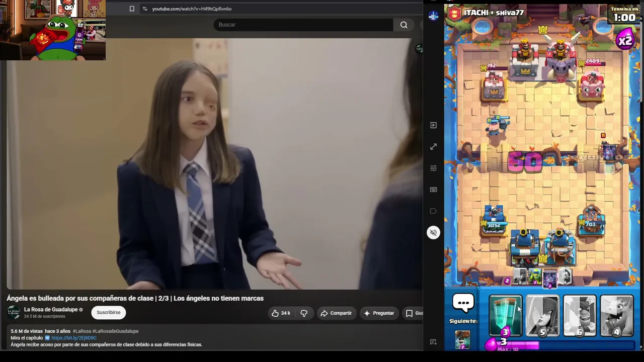This screenshot has height=362, width=644.
Task: Click the video title about Ángela
Action: [x=135, y=298]
